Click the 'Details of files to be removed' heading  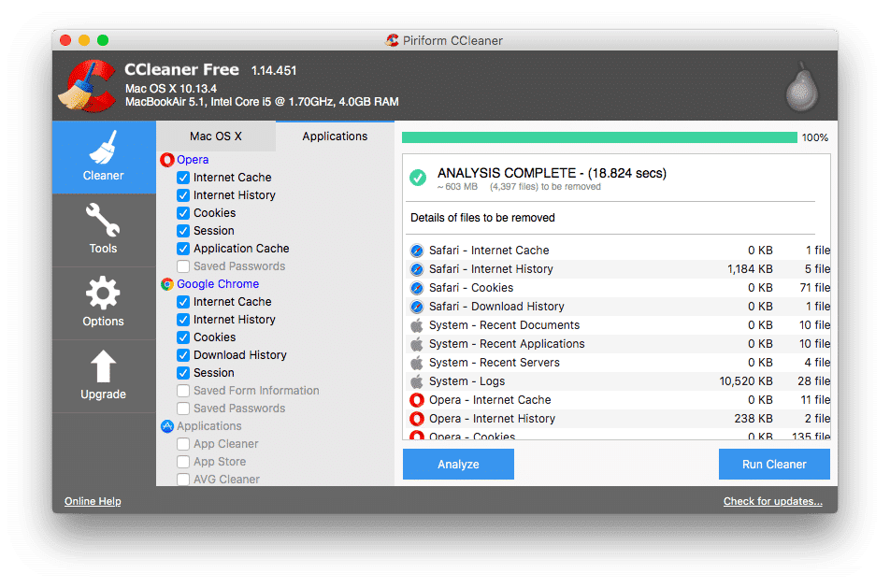482,218
